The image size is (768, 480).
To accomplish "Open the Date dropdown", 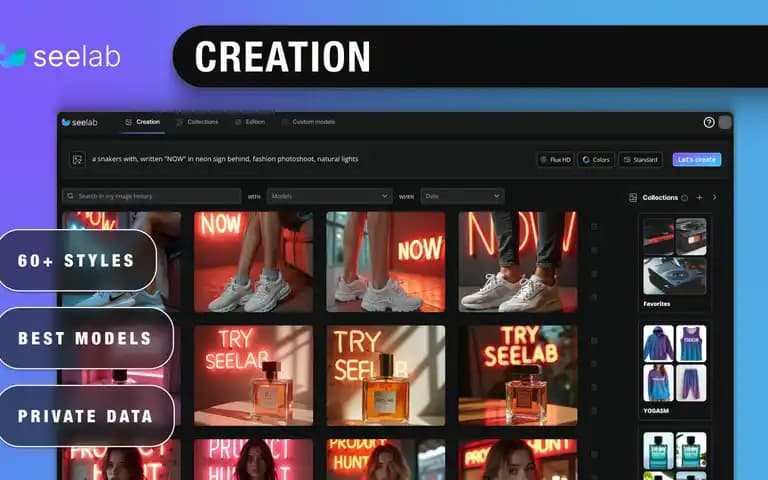I will [x=462, y=196].
